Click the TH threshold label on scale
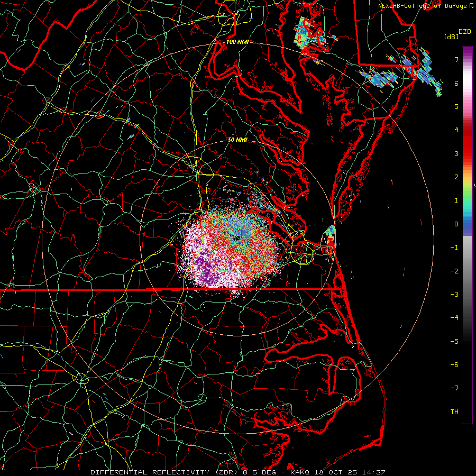The width and height of the screenshot is (476, 476). click(x=454, y=412)
